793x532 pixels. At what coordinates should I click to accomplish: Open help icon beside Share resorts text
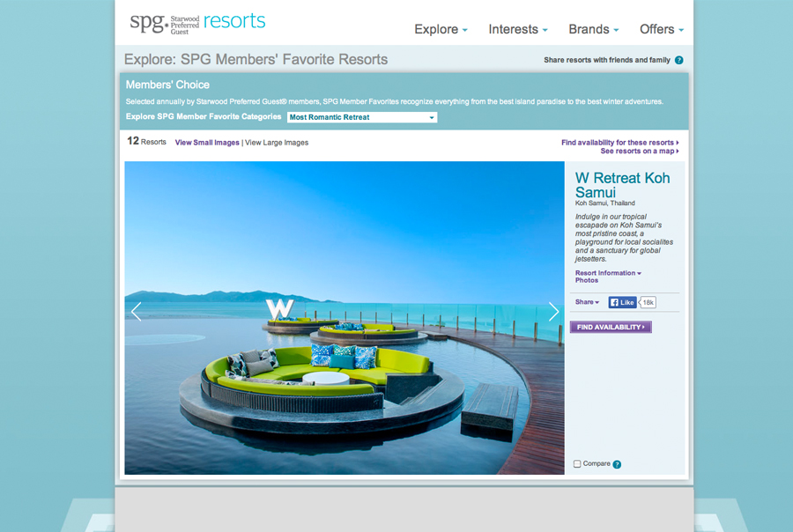tap(678, 61)
